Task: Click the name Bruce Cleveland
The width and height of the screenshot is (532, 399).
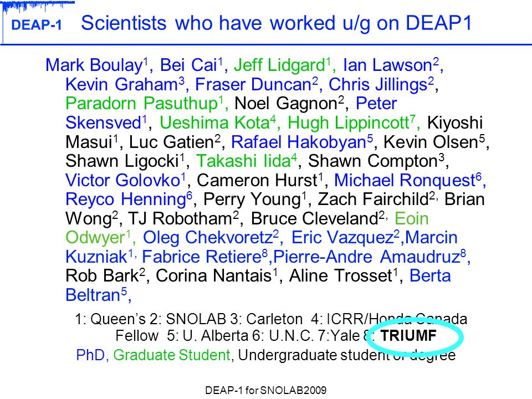Action: pos(315,218)
